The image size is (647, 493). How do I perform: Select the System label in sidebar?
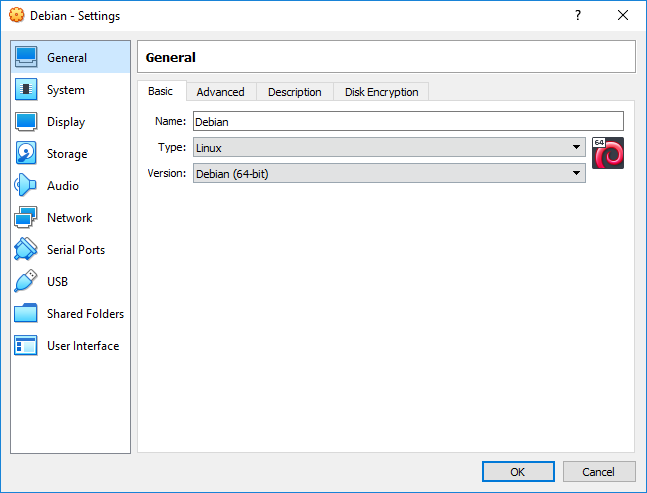tap(66, 90)
